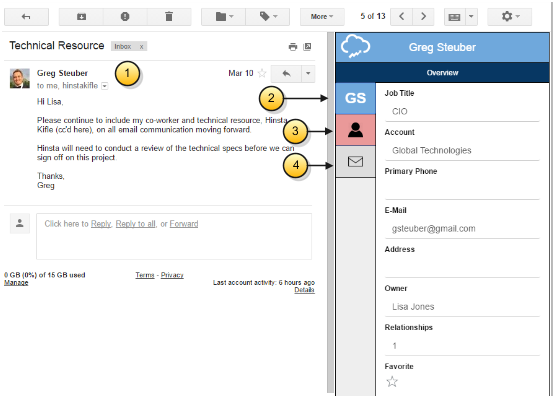The width and height of the screenshot is (555, 398).
Task: Open the Labels tag dropdown
Action: pos(268,17)
